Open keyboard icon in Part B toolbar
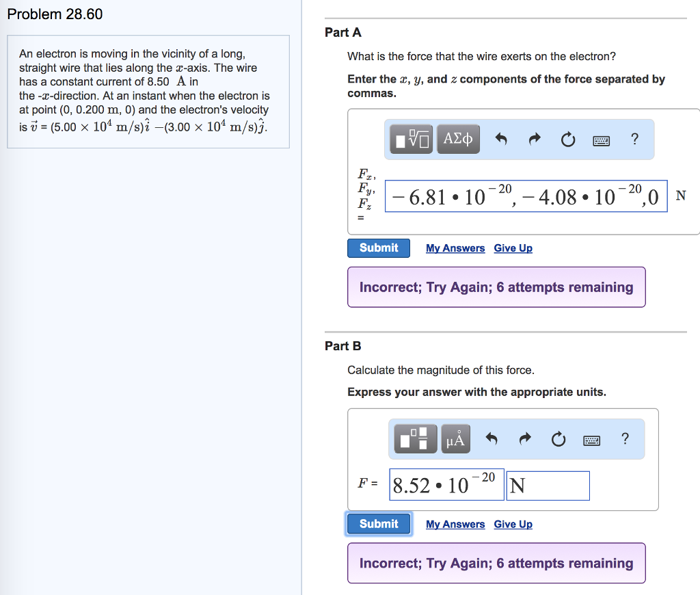 point(591,439)
